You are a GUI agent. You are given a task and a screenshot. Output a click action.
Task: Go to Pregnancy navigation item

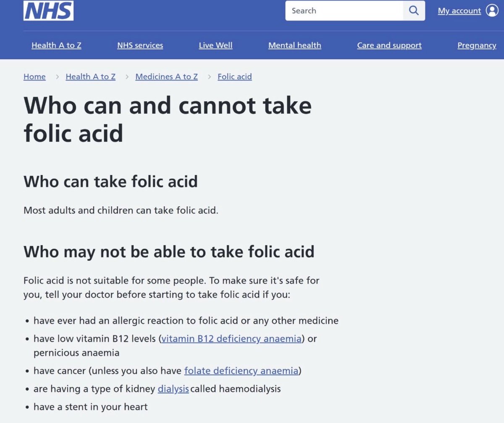[x=477, y=45]
